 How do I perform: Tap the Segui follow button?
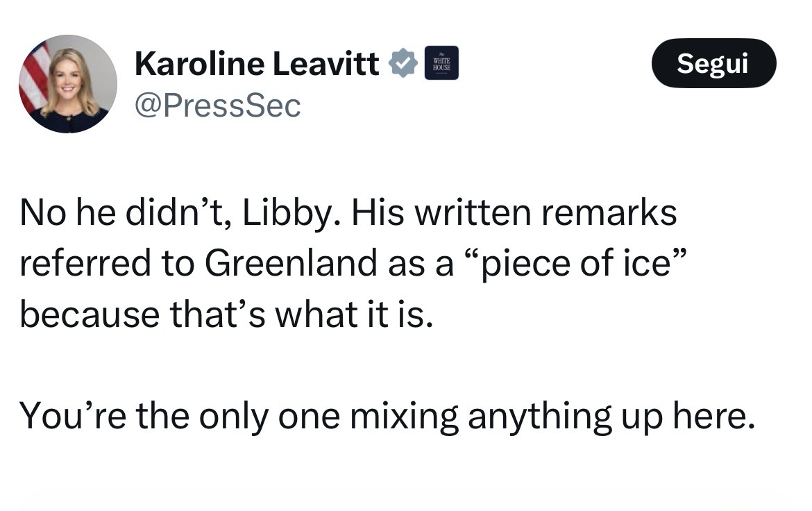coord(713,63)
